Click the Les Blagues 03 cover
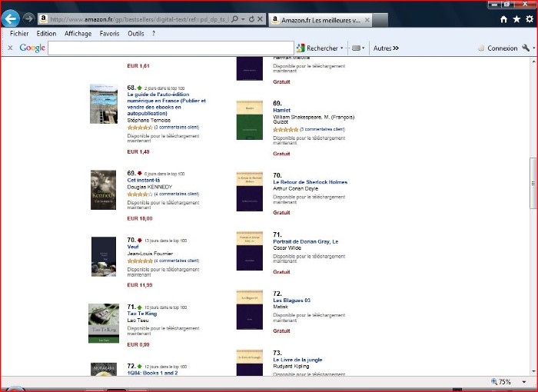The height and width of the screenshot is (392, 538). (x=250, y=310)
